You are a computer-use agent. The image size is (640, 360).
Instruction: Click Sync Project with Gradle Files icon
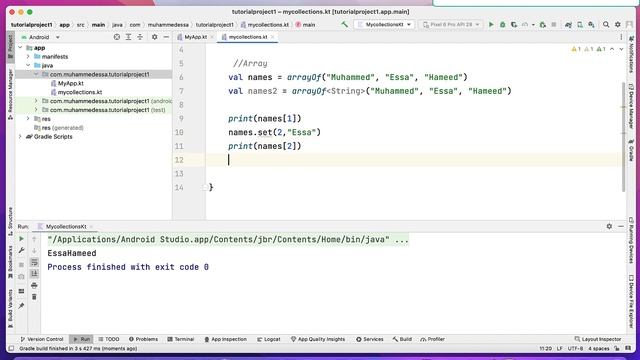tap(568, 24)
